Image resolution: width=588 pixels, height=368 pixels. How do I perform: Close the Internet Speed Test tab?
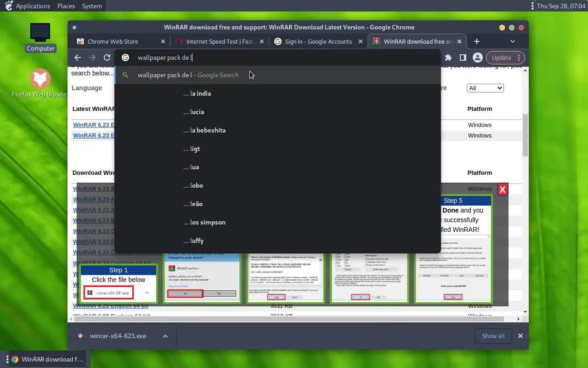coord(262,41)
